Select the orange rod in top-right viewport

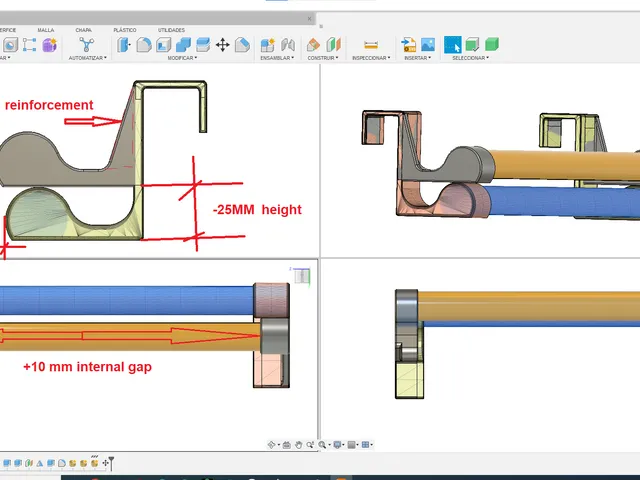coord(565,165)
